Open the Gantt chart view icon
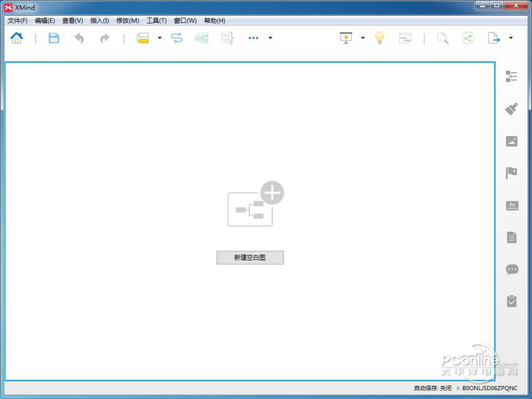 [405, 38]
